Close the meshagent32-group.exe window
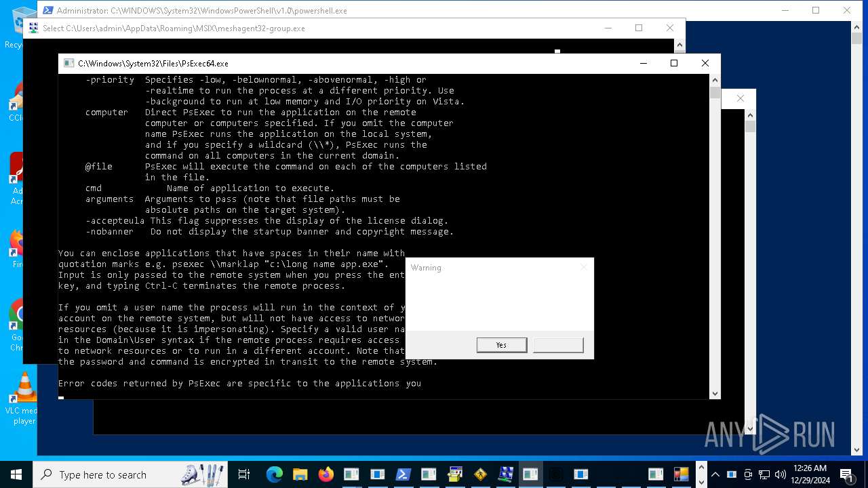868x488 pixels. [670, 28]
